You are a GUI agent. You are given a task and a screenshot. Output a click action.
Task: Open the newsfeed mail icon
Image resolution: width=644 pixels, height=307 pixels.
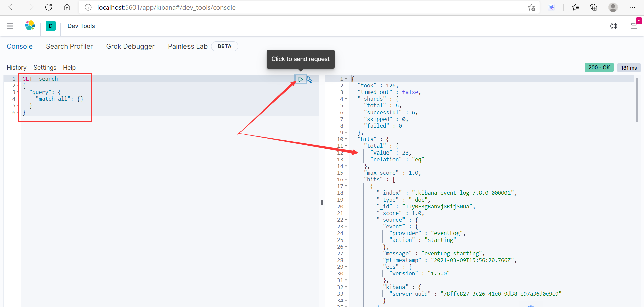[x=634, y=26]
